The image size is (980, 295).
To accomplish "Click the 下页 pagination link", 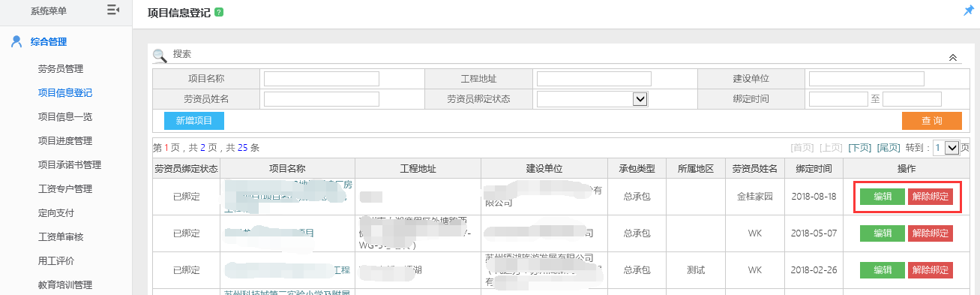I will point(859,148).
